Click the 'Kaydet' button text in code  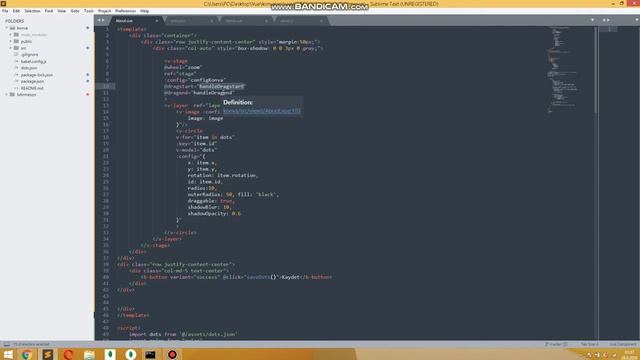[291, 277]
